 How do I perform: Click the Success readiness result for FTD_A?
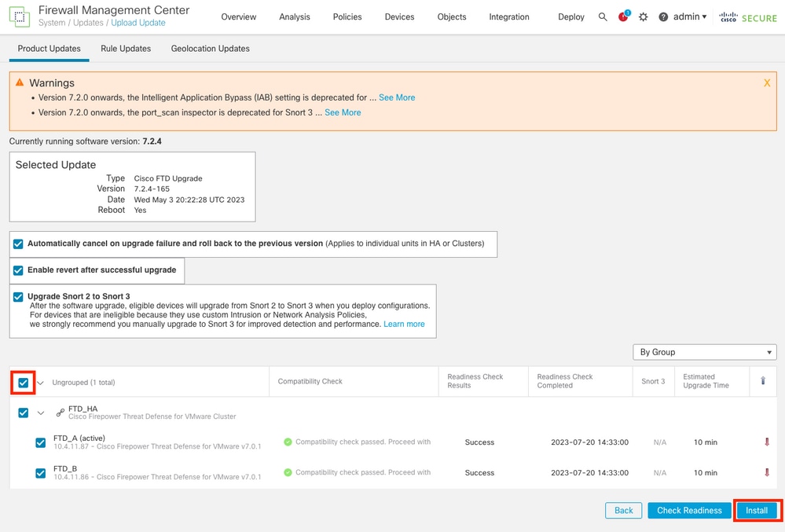point(479,442)
